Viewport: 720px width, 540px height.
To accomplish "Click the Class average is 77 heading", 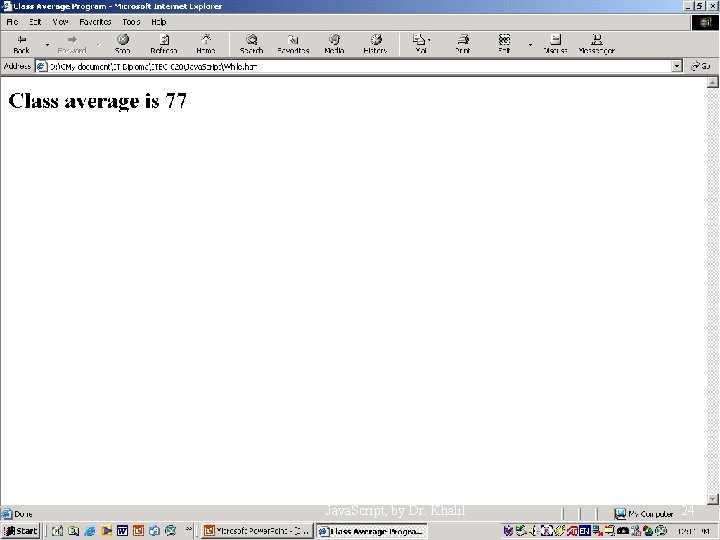I will 97,101.
